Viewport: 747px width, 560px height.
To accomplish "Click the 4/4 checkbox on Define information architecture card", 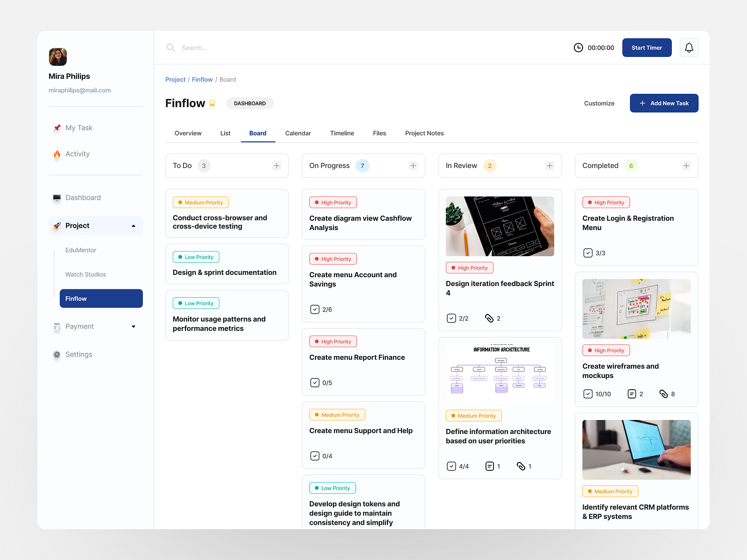I will (x=451, y=466).
